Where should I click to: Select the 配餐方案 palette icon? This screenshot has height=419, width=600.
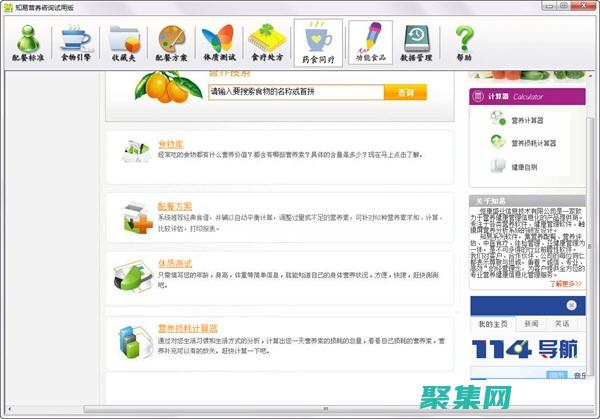pyautogui.click(x=173, y=43)
